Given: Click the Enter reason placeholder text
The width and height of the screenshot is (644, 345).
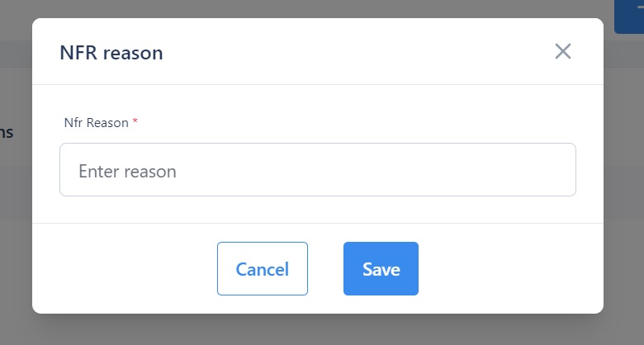Looking at the screenshot, I should point(127,172).
